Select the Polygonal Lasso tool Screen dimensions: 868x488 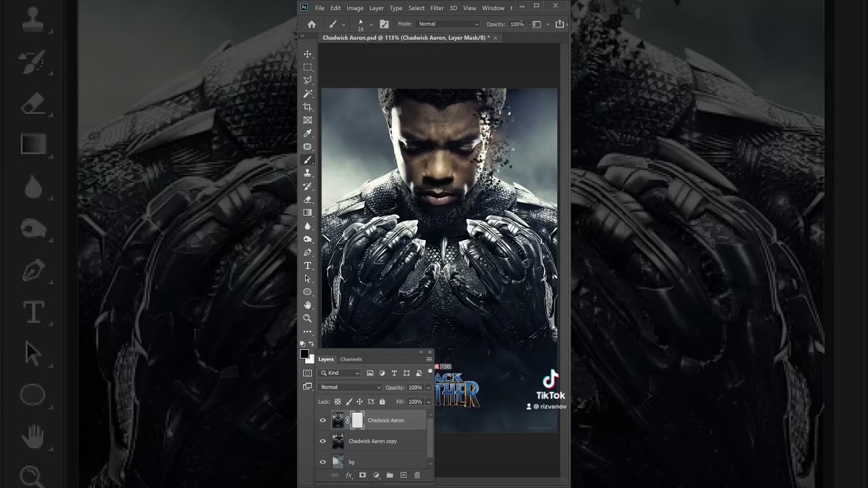307,81
